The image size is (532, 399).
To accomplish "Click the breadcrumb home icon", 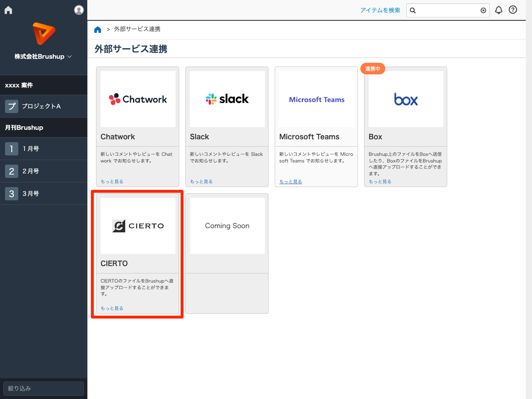I will pyautogui.click(x=98, y=30).
